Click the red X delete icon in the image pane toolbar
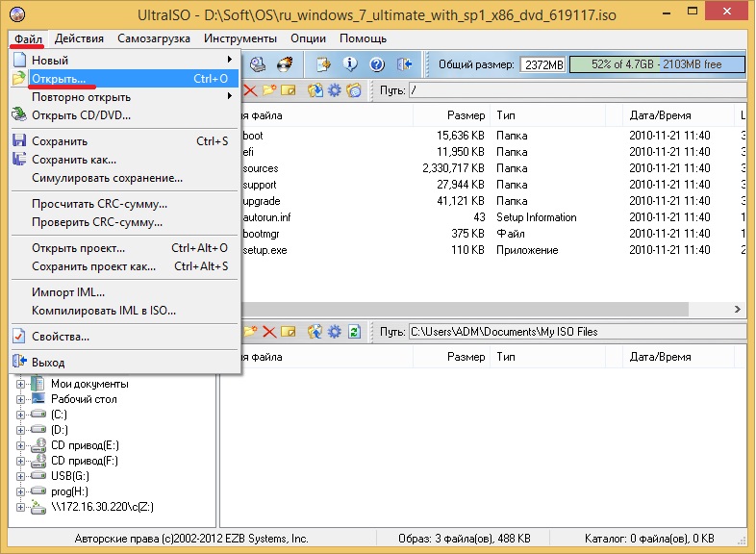 (x=250, y=90)
